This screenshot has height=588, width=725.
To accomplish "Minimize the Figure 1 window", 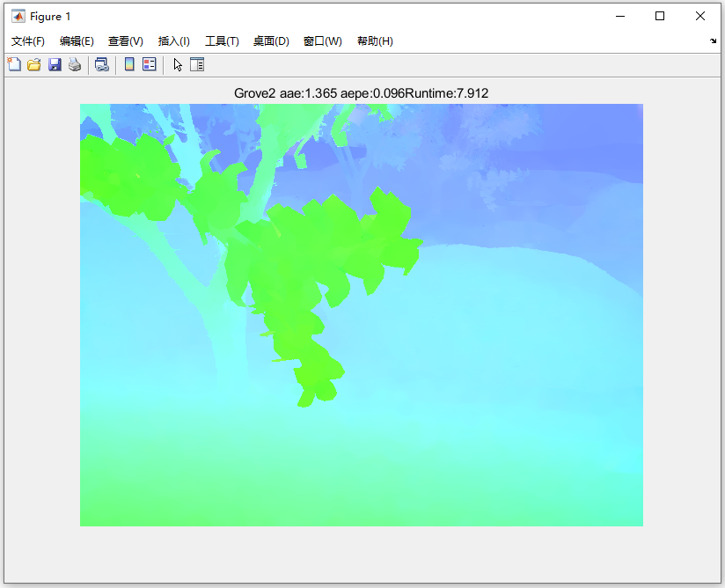I will [620, 16].
